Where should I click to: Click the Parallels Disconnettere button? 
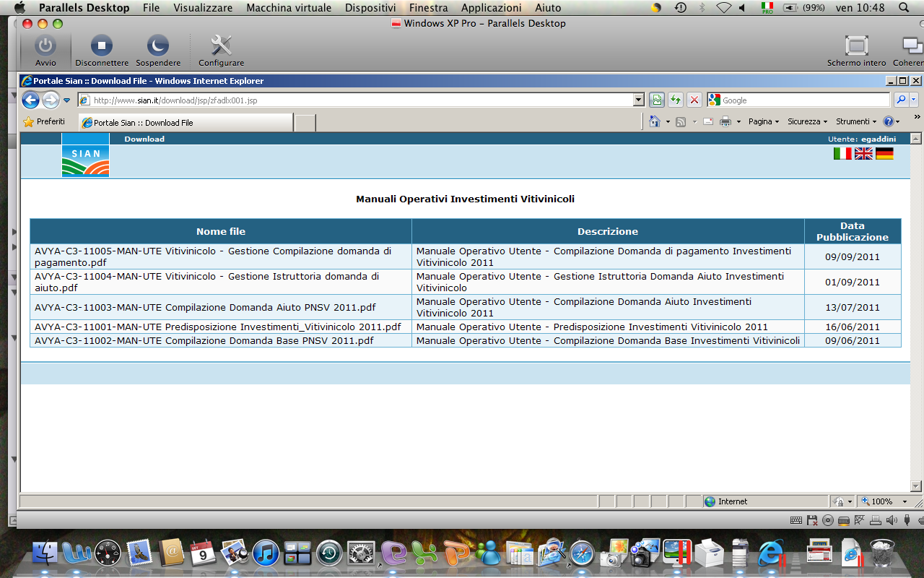tap(102, 51)
